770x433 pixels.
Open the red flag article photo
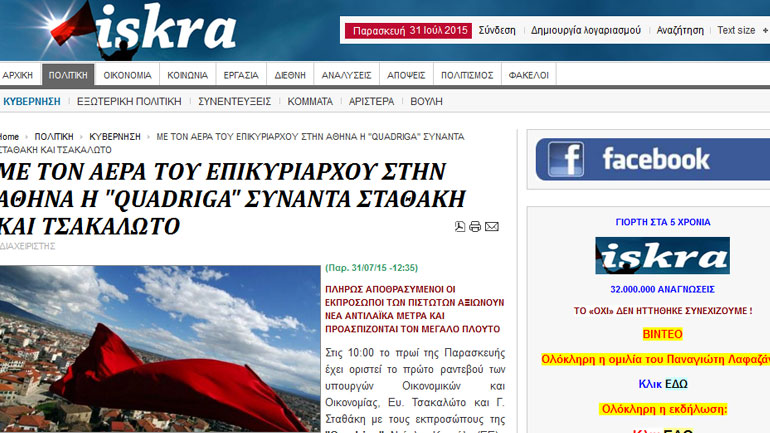click(160, 349)
